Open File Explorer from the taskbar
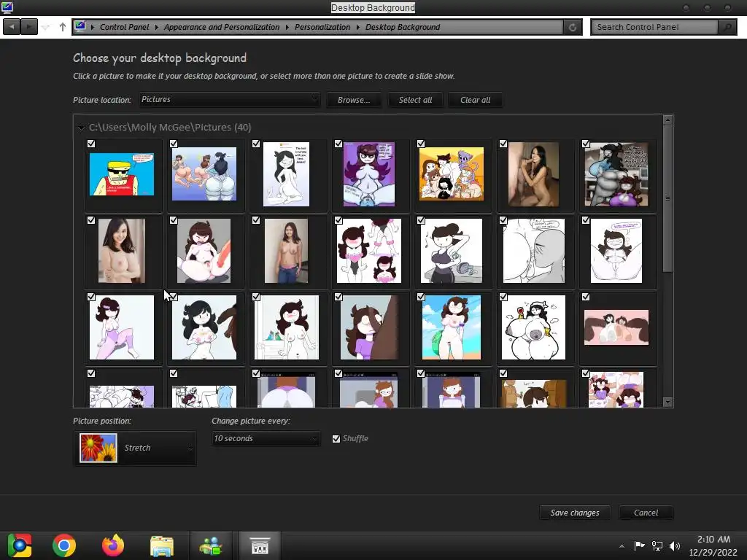This screenshot has width=747, height=560. click(162, 545)
